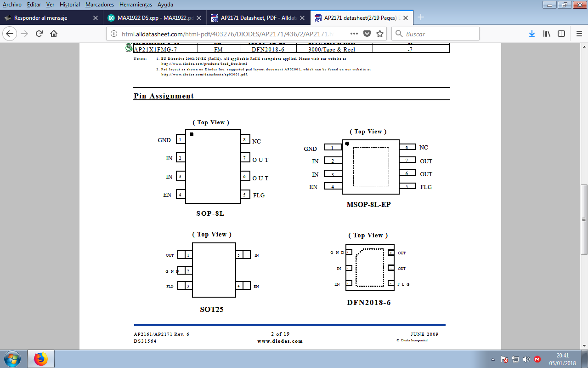The image size is (588, 368).
Task: Open the Action Center flag icon
Action: [x=504, y=359]
